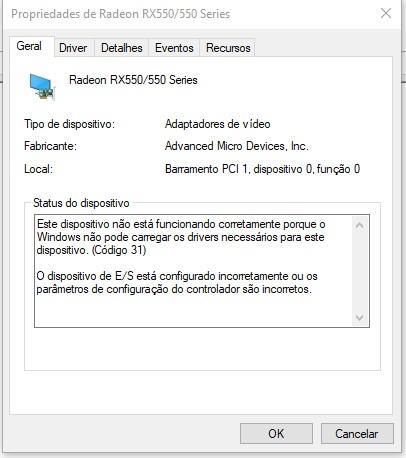Click the Barramento PCI 1 location value
The width and height of the screenshot is (406, 458).
coord(262,169)
